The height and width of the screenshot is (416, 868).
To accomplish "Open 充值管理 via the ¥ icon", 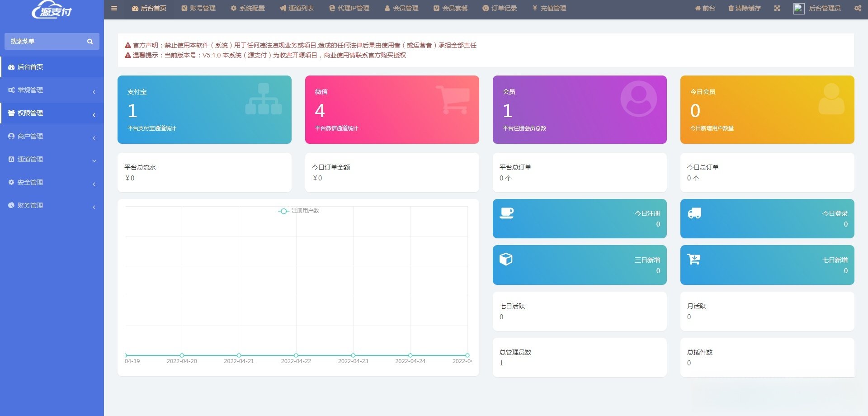I will click(533, 8).
